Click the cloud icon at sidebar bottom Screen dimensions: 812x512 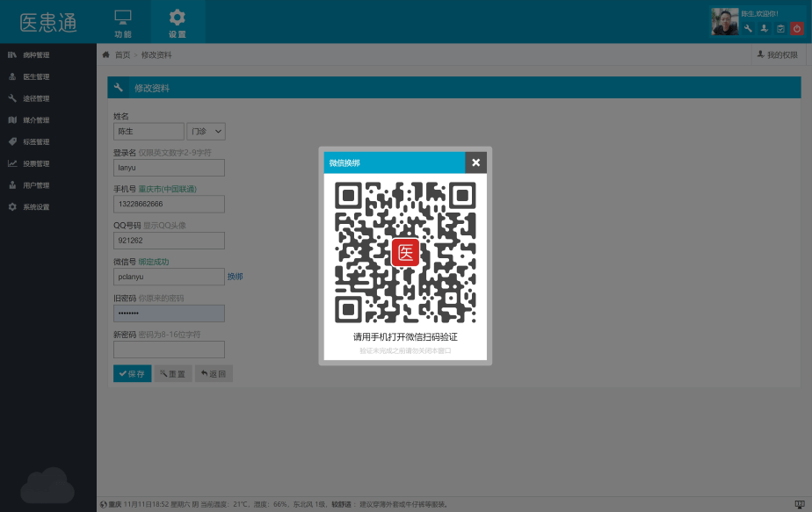click(x=47, y=486)
